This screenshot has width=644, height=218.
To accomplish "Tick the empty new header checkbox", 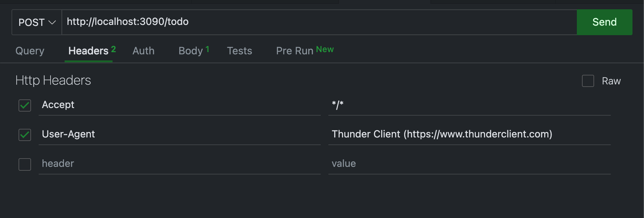I will point(25,164).
